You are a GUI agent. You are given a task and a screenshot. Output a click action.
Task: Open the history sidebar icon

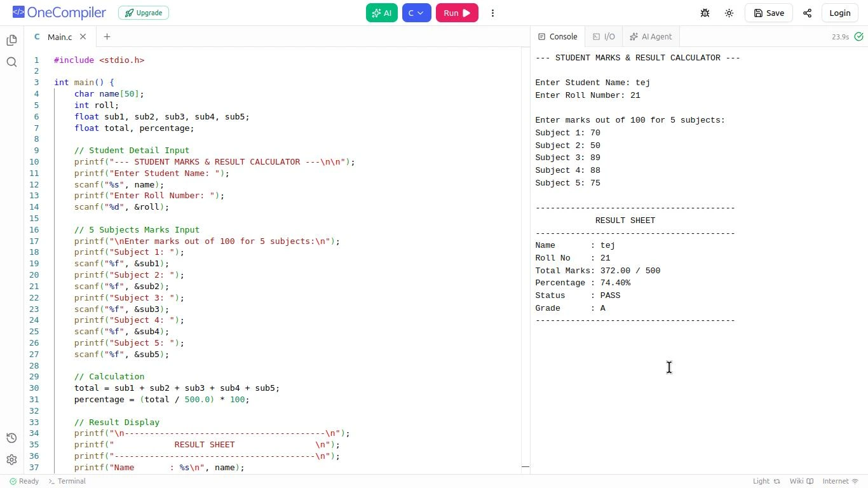tap(11, 438)
